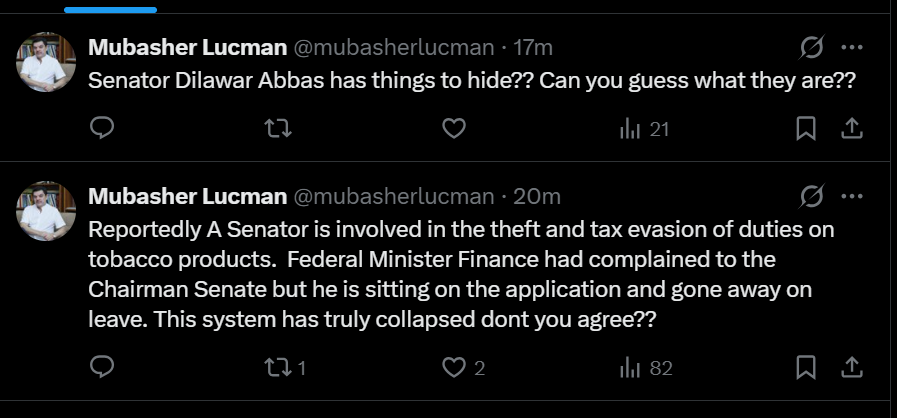Repost the Dilawar Abbas tweet
Screen dimensions: 897x418
tap(279, 128)
